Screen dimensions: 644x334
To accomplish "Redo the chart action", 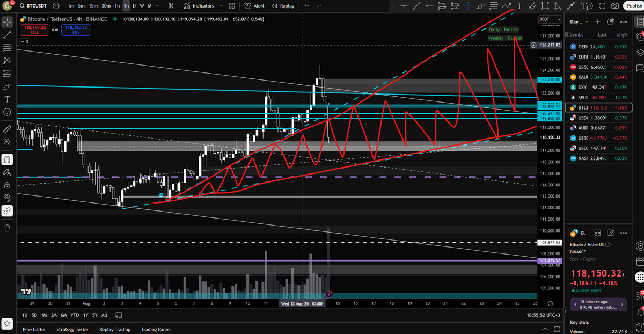I will point(320,6).
